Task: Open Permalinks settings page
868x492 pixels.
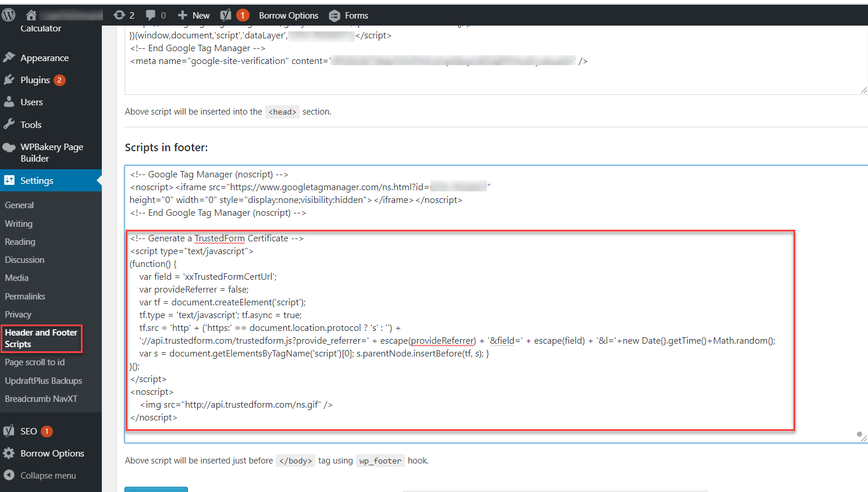Action: pos(25,297)
